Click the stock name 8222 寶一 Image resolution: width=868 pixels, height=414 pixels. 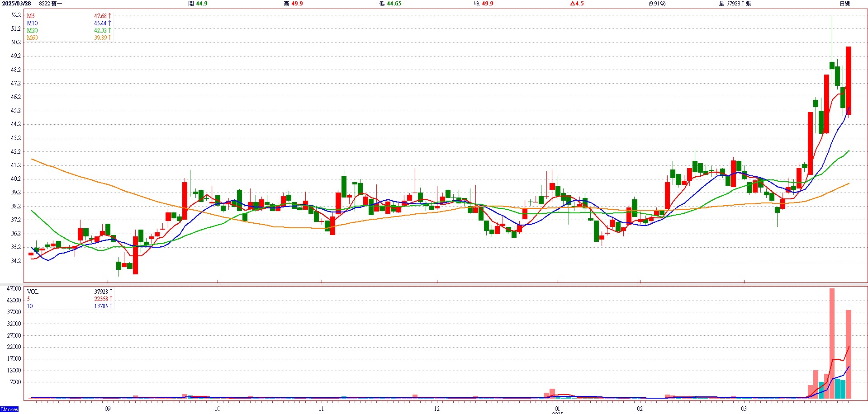tap(51, 4)
